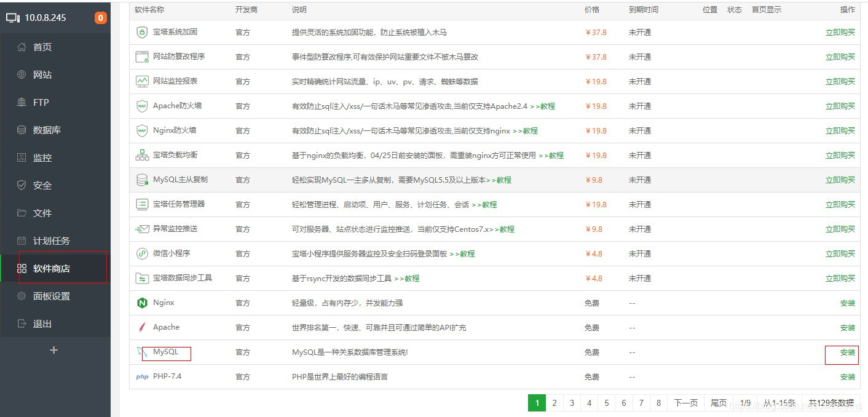This screenshot has width=868, height=417.
Task: Go to page 8 in pagination
Action: pos(658,403)
